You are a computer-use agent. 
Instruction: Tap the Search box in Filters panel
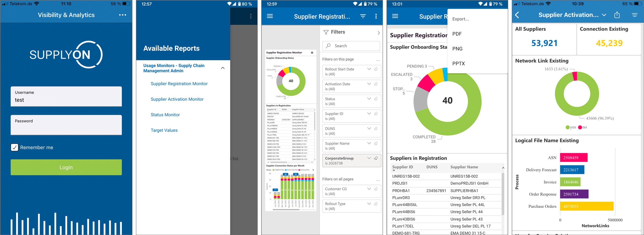[351, 46]
